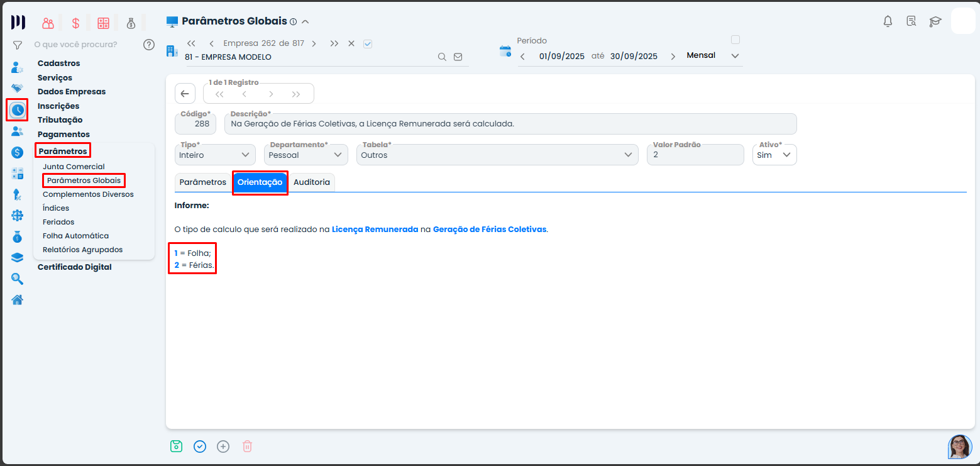980x466 pixels.
Task: Open the Ativo dropdown
Action: pos(774,155)
